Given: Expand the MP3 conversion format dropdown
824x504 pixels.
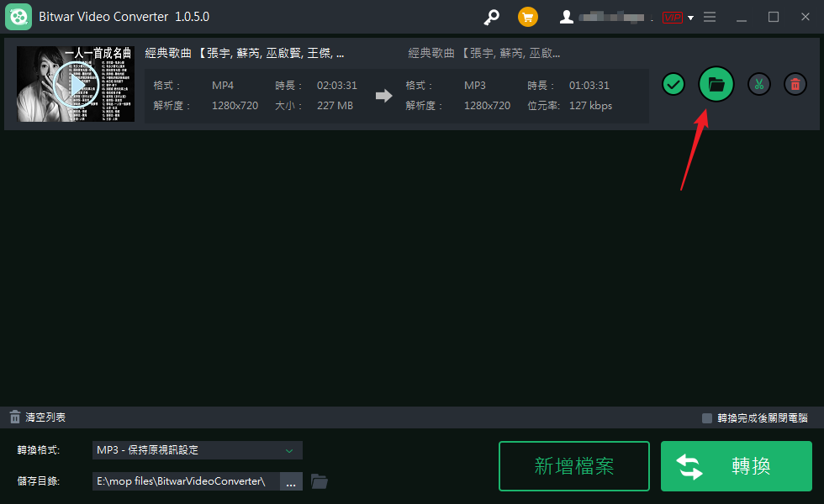Looking at the screenshot, I should 289,450.
